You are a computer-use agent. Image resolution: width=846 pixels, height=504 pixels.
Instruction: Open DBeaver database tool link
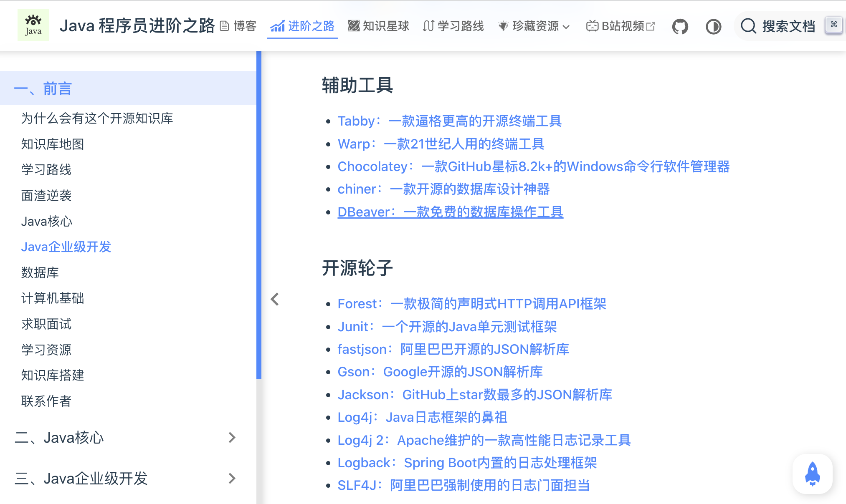(x=450, y=212)
